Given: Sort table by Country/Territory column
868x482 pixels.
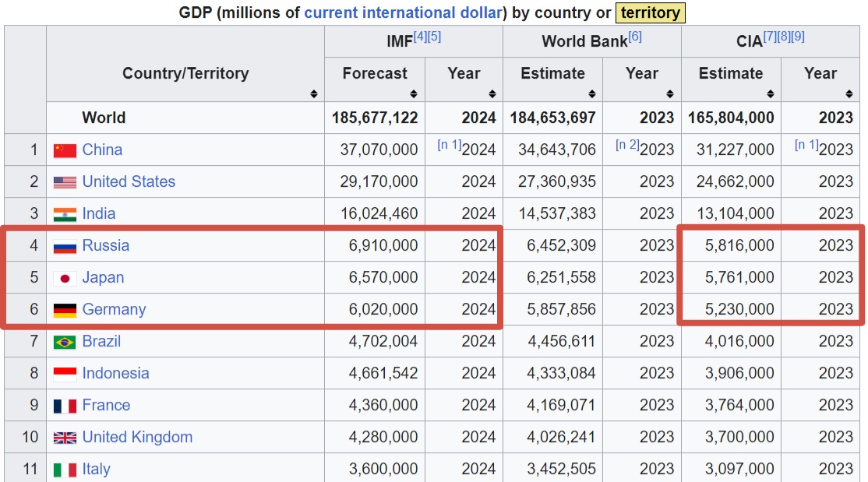Looking at the screenshot, I should point(313,94).
